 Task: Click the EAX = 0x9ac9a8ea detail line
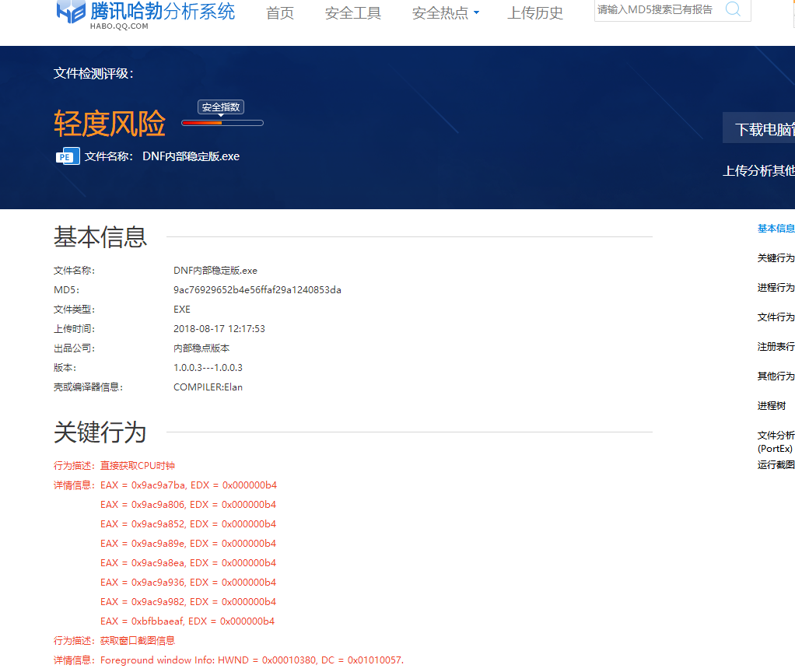click(188, 562)
